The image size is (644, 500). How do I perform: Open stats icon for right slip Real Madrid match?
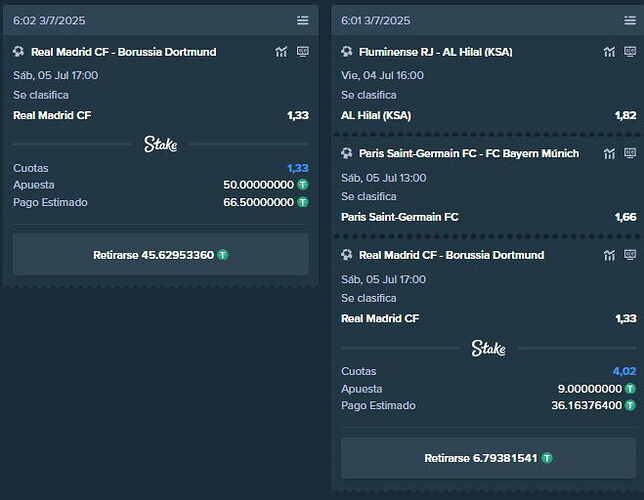[x=610, y=255]
